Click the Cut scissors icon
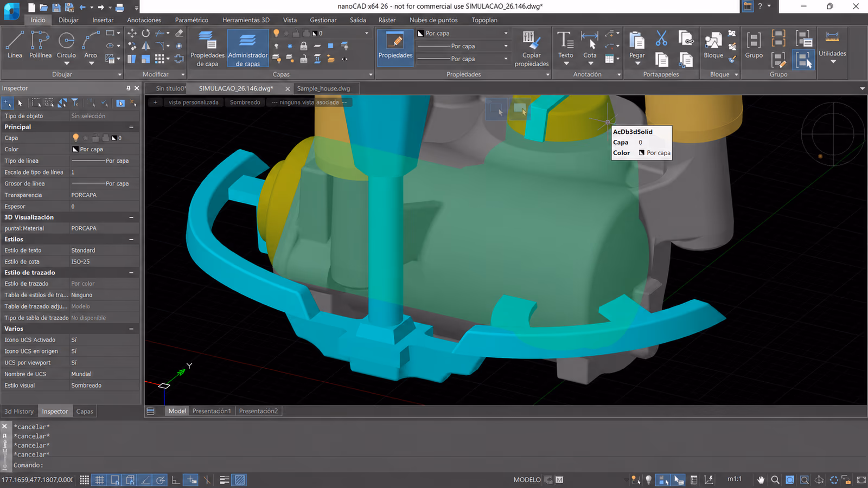Image resolution: width=868 pixels, height=488 pixels. tap(661, 38)
